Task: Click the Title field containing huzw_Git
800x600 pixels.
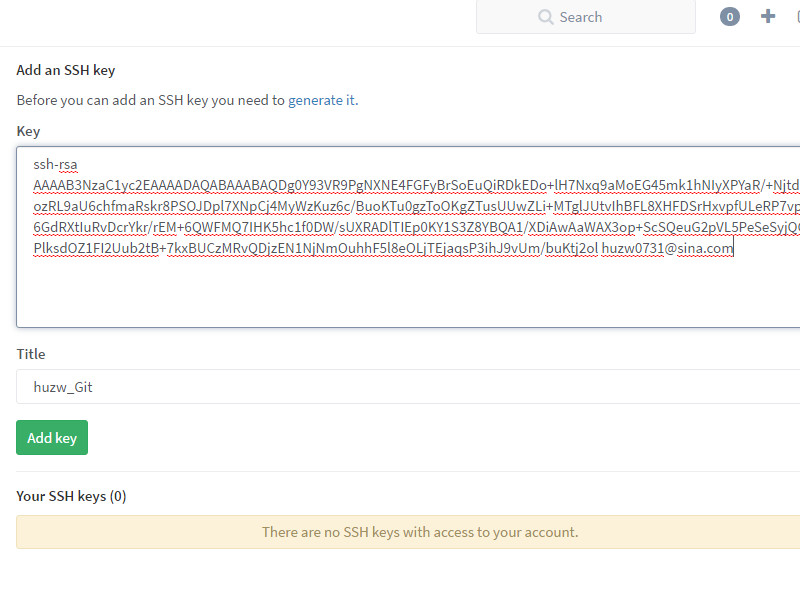Action: pyautogui.click(x=400, y=386)
